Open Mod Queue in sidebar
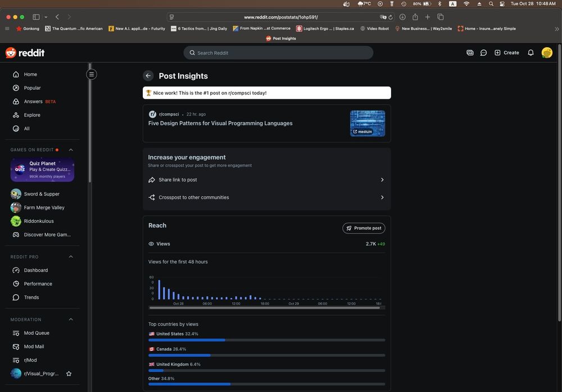 pos(37,333)
